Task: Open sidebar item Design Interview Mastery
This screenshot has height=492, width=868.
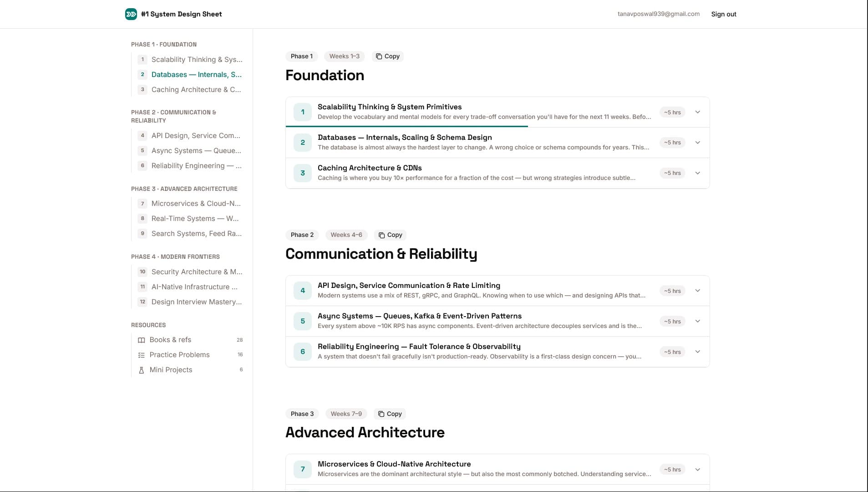Action: tap(190, 302)
